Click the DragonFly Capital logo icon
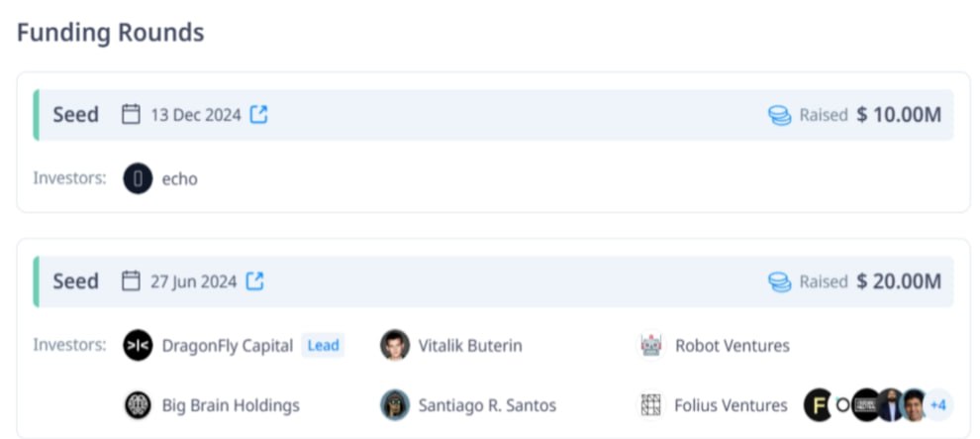 click(x=139, y=345)
